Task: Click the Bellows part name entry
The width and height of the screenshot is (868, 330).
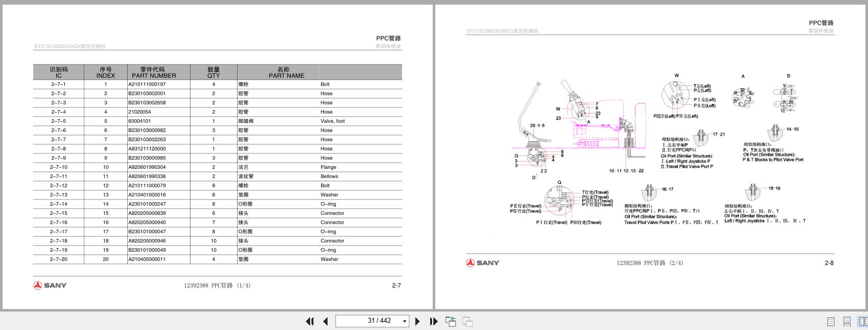Action: (x=330, y=177)
